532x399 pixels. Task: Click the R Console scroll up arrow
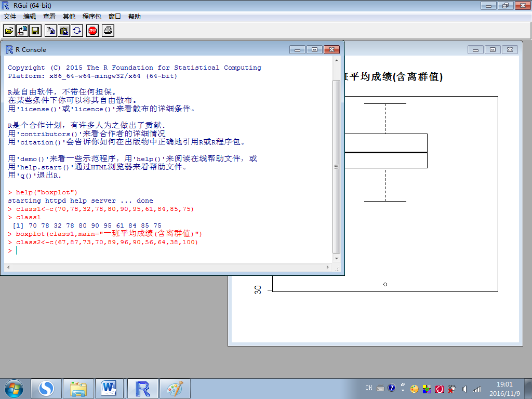(x=337, y=60)
